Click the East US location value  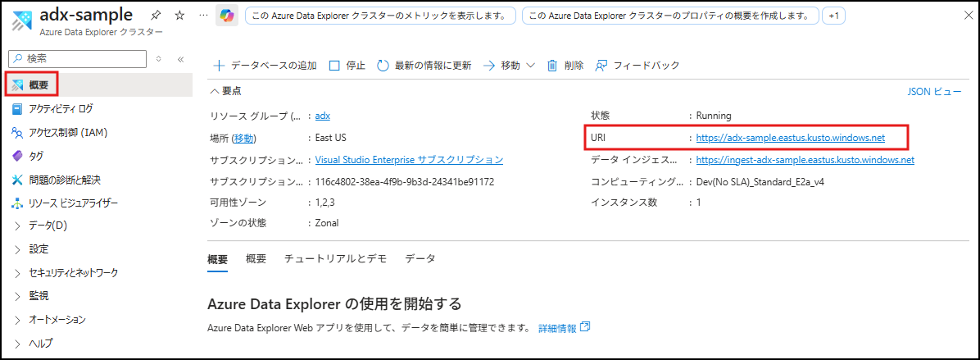[x=330, y=138]
